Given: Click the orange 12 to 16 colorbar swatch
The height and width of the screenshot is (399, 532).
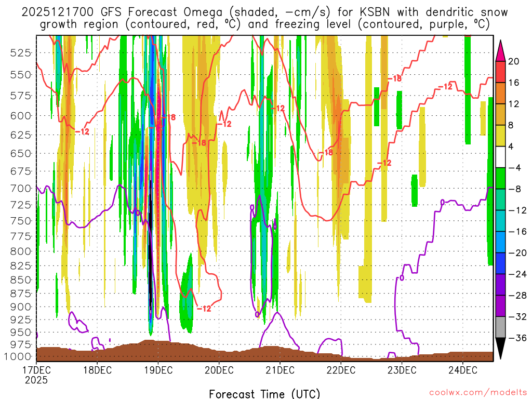Looking at the screenshot, I should click(500, 94).
